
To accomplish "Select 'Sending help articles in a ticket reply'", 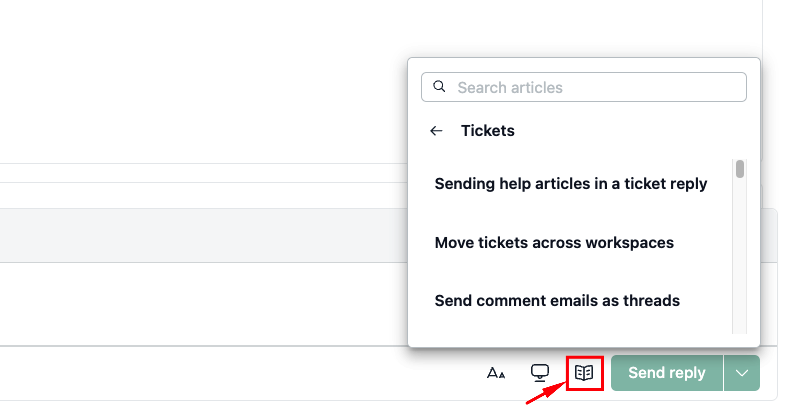I will tap(571, 184).
